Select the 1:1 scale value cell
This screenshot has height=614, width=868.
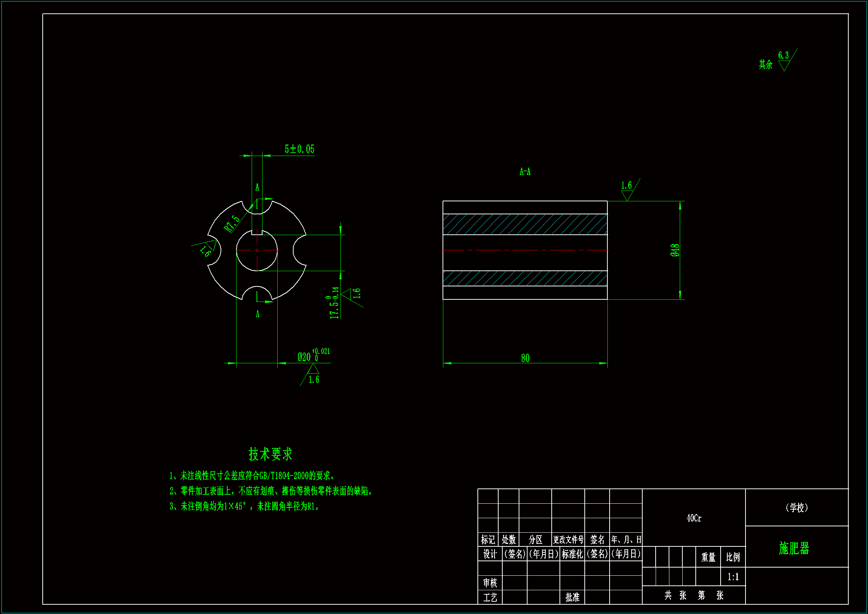(x=732, y=576)
